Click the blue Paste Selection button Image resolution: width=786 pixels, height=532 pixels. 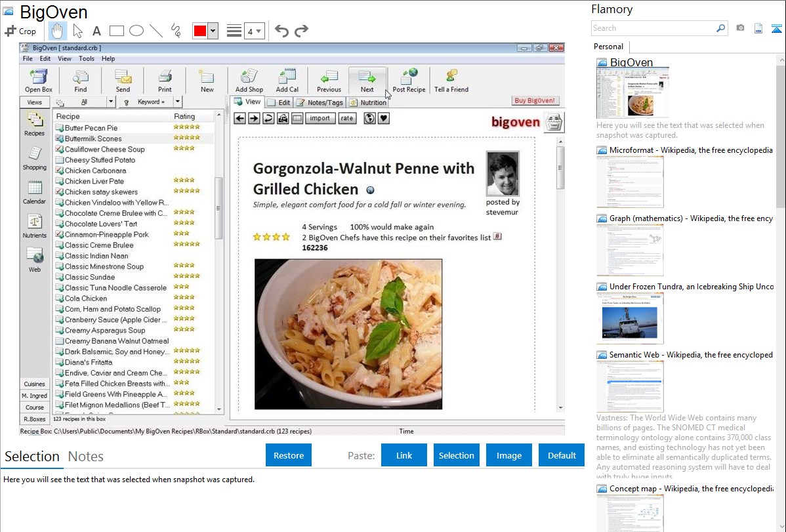456,455
